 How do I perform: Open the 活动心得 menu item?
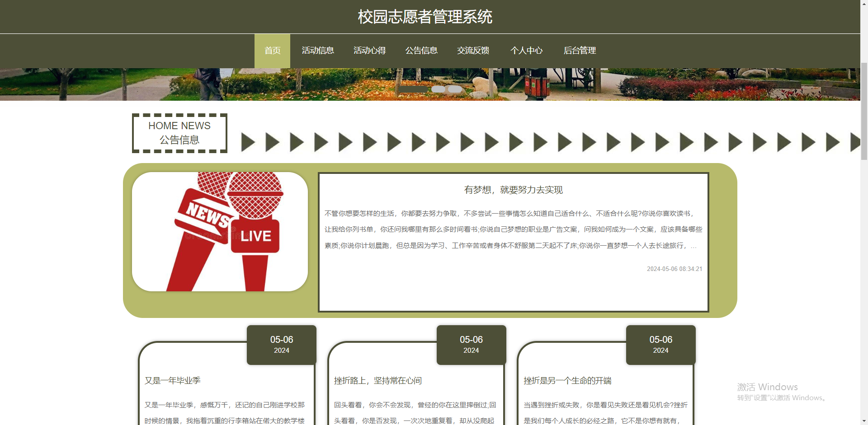coord(369,51)
